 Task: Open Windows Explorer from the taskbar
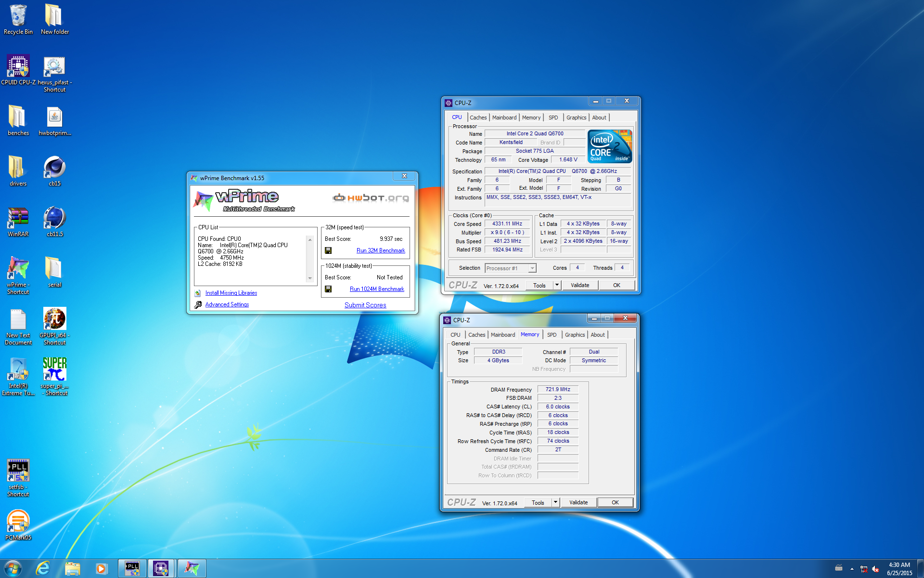[x=73, y=569]
